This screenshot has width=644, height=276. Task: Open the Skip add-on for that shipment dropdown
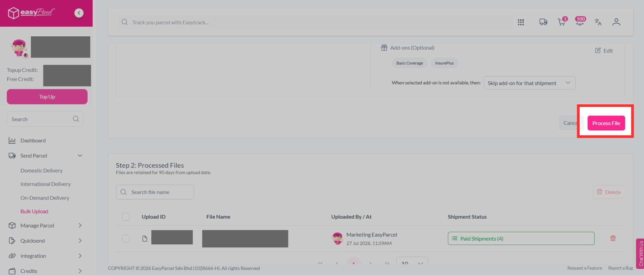click(x=529, y=83)
